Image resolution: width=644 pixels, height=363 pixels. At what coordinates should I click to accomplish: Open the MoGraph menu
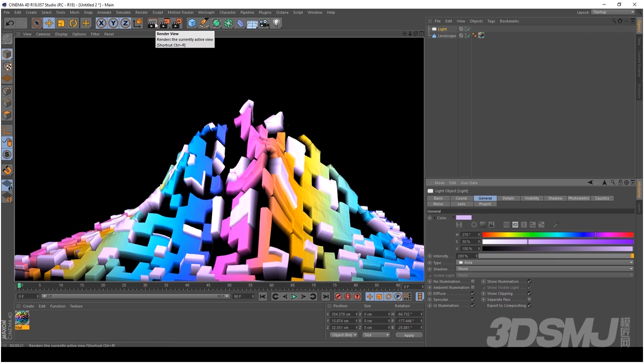[x=206, y=12]
